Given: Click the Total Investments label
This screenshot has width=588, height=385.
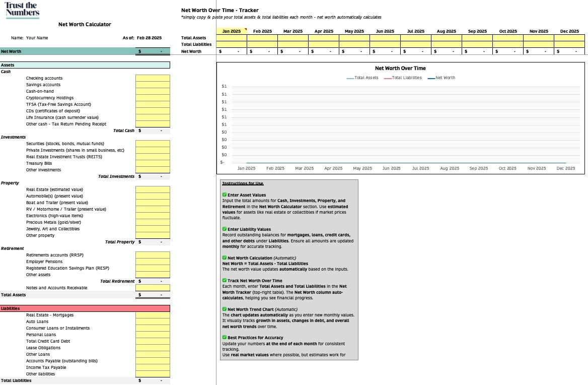Looking at the screenshot, I should (x=116, y=176).
